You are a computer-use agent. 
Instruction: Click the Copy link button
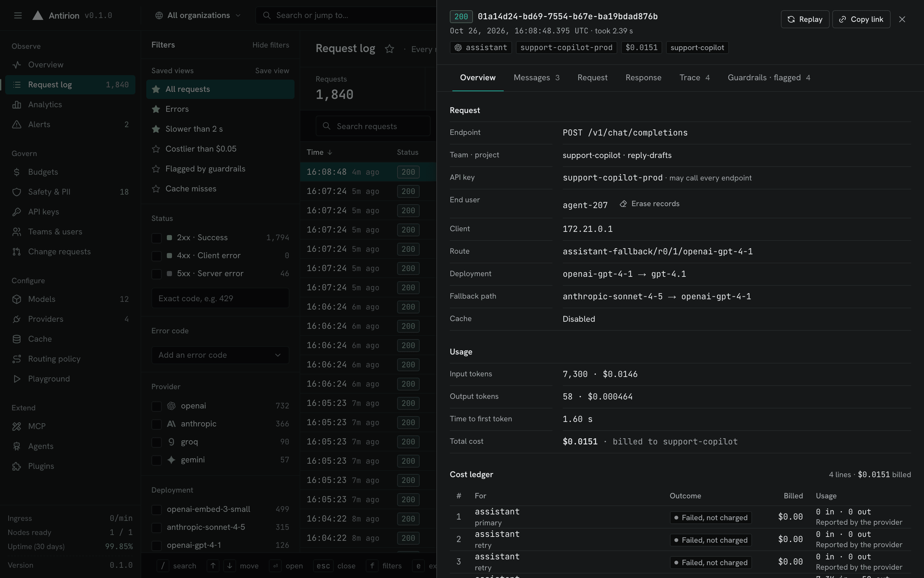coord(861,19)
